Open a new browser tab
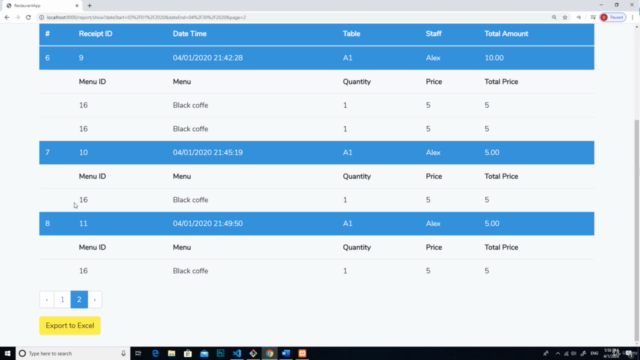640x360 pixels. click(x=89, y=6)
